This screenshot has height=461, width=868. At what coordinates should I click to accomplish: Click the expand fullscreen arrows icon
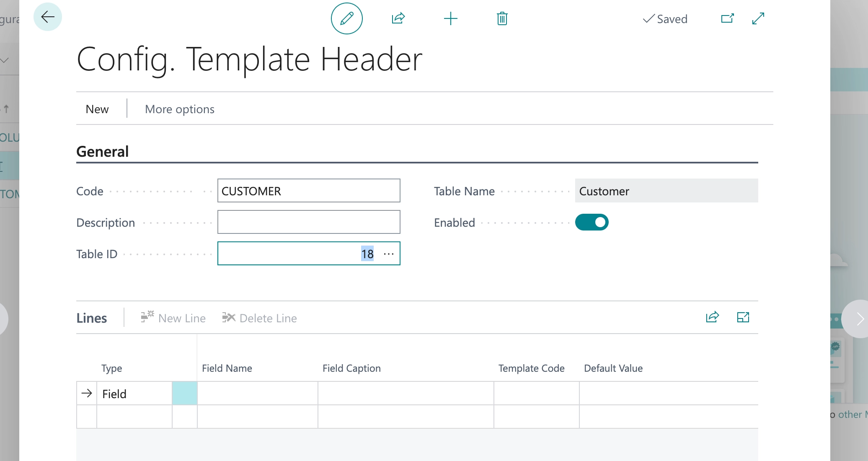pyautogui.click(x=758, y=18)
